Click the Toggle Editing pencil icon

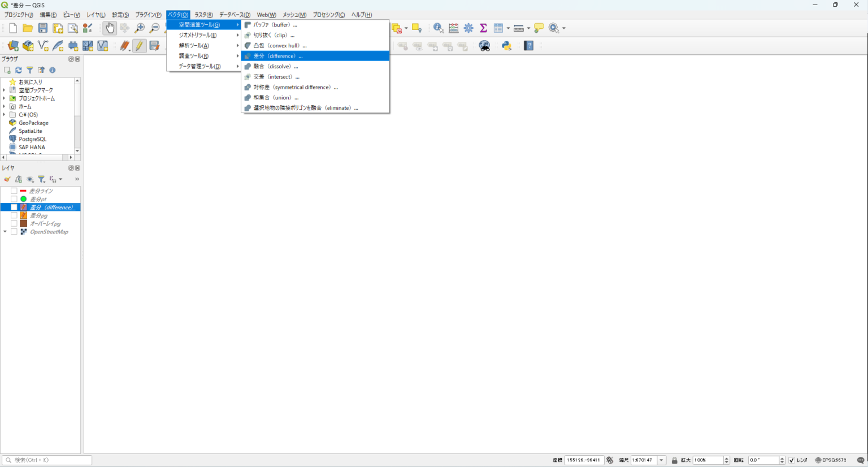pos(139,46)
